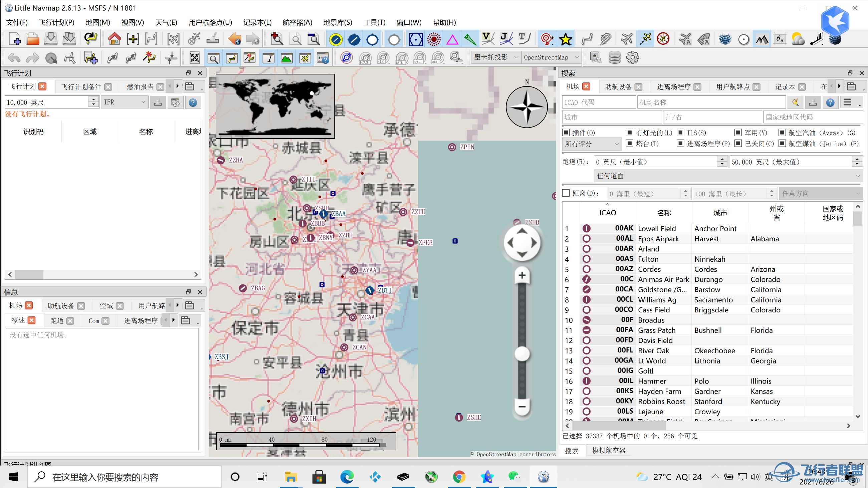Screen dimensions: 868x488
Task: Open the IFR flight type dropdown
Action: pyautogui.click(x=124, y=102)
